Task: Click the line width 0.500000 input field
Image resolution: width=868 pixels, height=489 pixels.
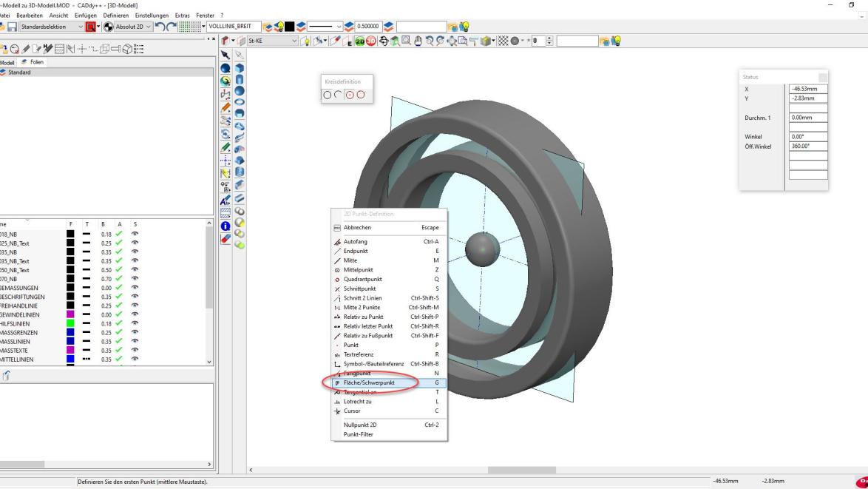Action: tap(367, 27)
